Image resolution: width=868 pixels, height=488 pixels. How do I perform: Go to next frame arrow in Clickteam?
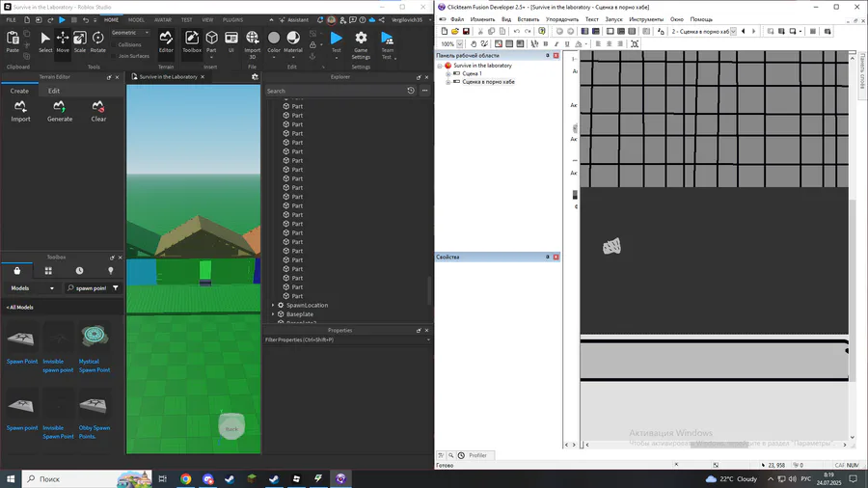point(753,32)
